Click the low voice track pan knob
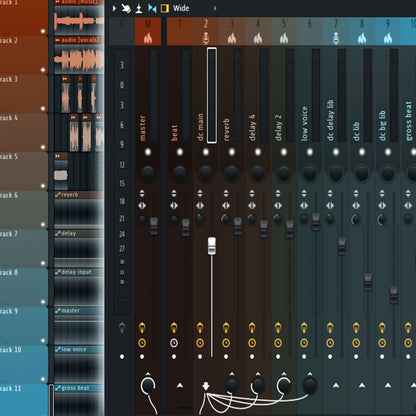This screenshot has width=416, height=416. 310,173
